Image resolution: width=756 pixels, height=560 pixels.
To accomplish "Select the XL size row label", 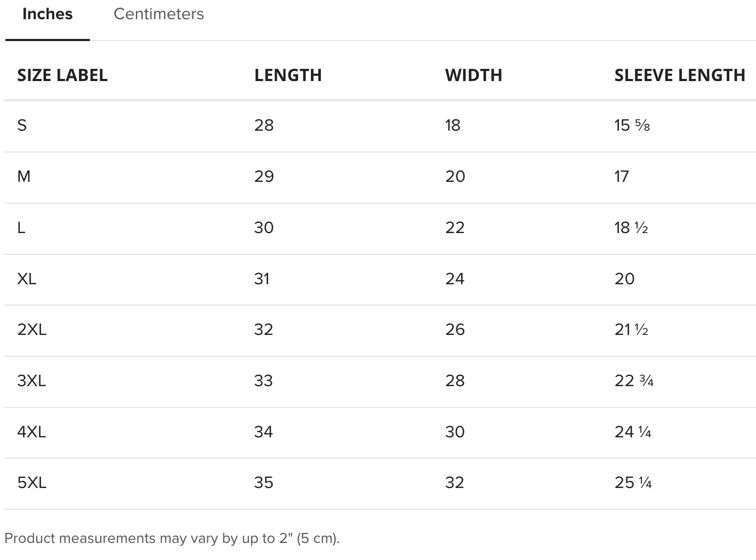I will tap(27, 279).
